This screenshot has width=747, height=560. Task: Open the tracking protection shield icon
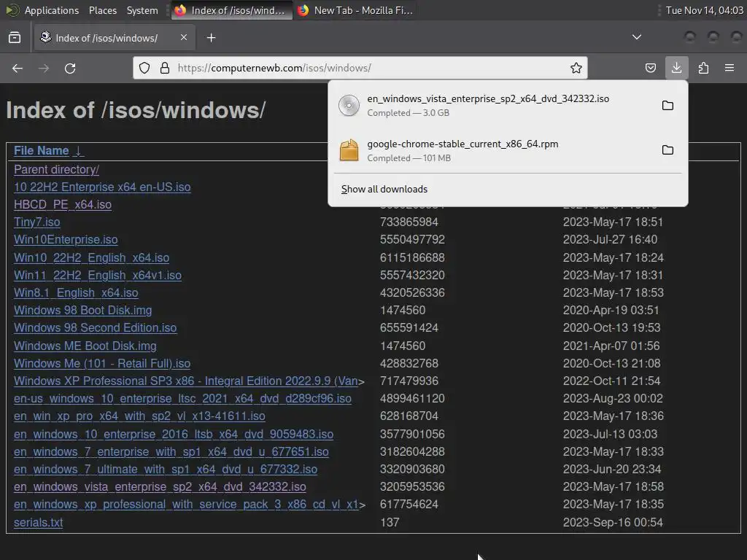tap(144, 68)
